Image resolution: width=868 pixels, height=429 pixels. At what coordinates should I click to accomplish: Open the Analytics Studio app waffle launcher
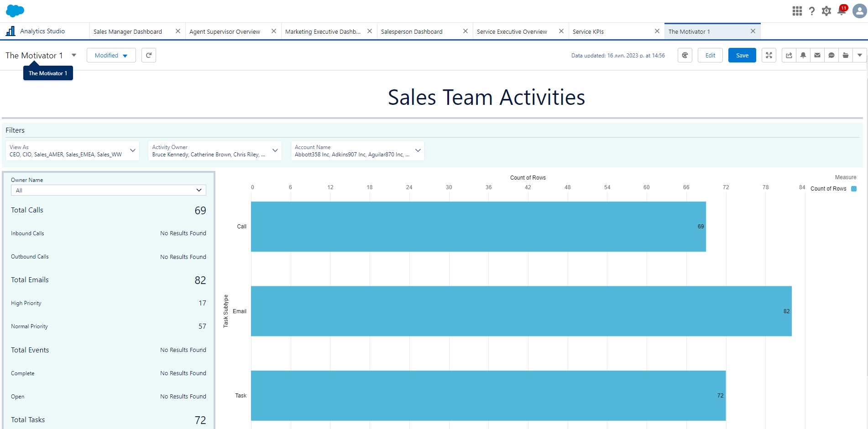pos(797,10)
